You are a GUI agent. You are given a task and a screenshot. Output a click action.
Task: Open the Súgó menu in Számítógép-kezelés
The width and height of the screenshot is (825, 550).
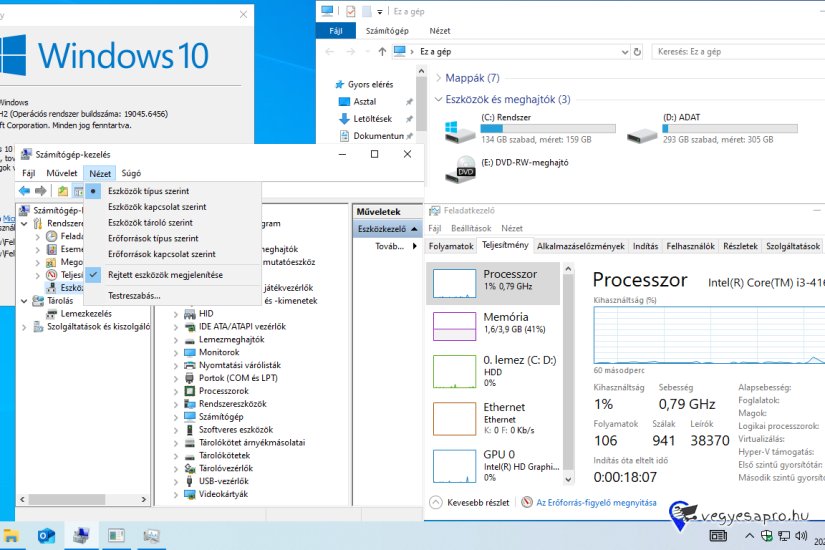click(x=131, y=173)
